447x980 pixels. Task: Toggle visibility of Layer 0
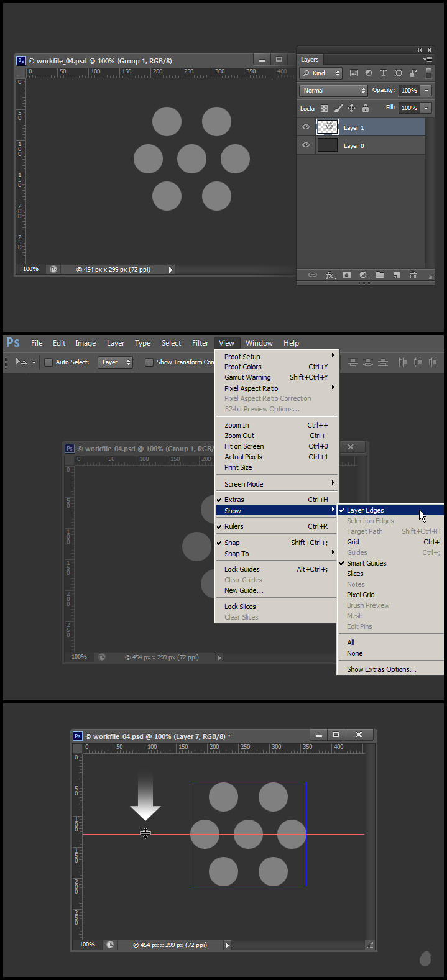[305, 145]
